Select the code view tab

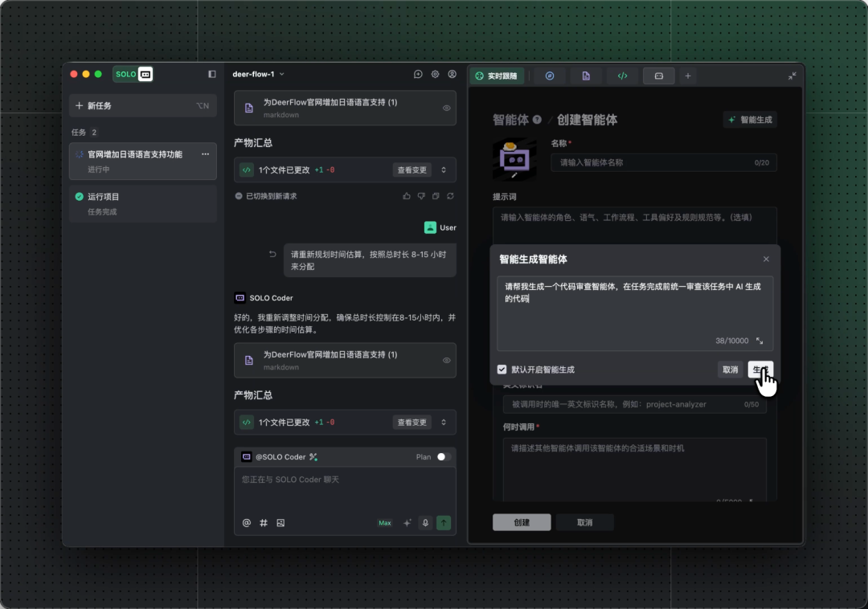[622, 76]
